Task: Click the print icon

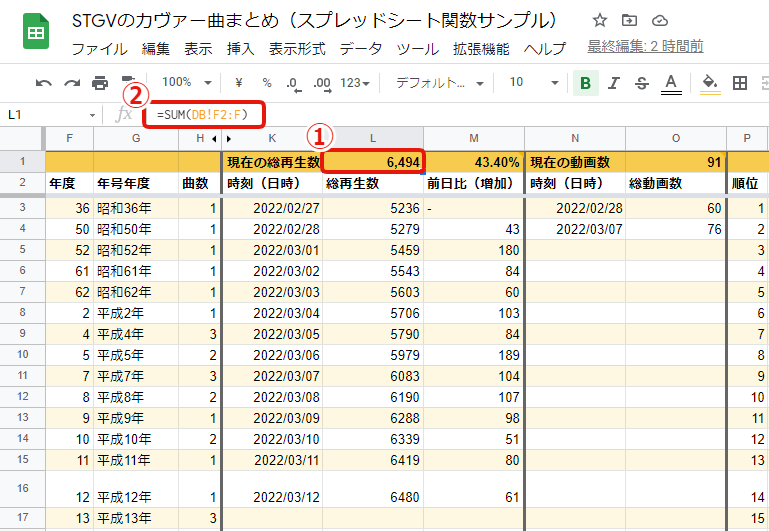Action: tap(100, 83)
